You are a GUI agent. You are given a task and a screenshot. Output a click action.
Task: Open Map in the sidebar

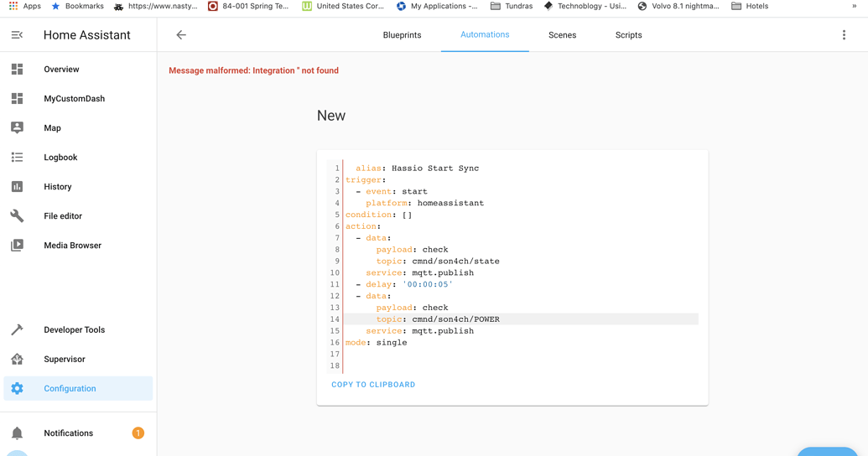(x=78, y=128)
